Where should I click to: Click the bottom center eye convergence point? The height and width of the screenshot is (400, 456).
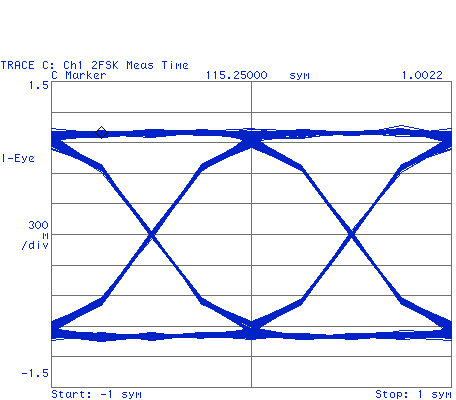tap(252, 331)
